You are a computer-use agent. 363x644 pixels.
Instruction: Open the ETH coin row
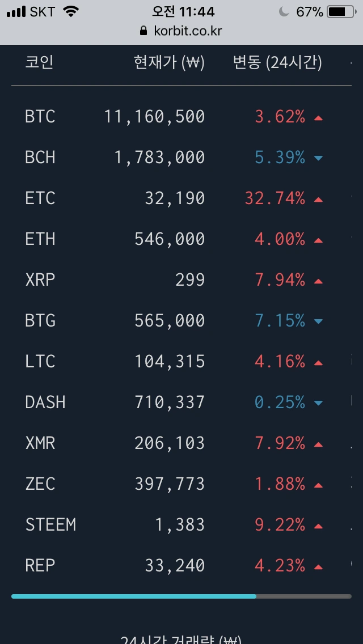point(181,239)
